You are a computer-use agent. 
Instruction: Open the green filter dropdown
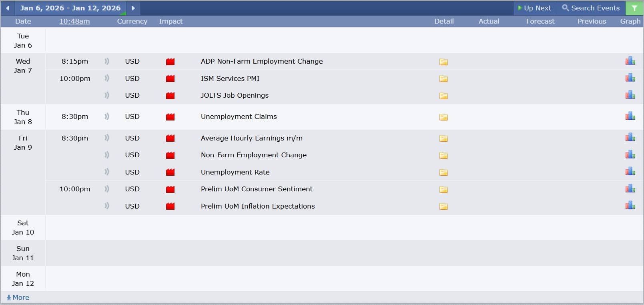pyautogui.click(x=634, y=8)
